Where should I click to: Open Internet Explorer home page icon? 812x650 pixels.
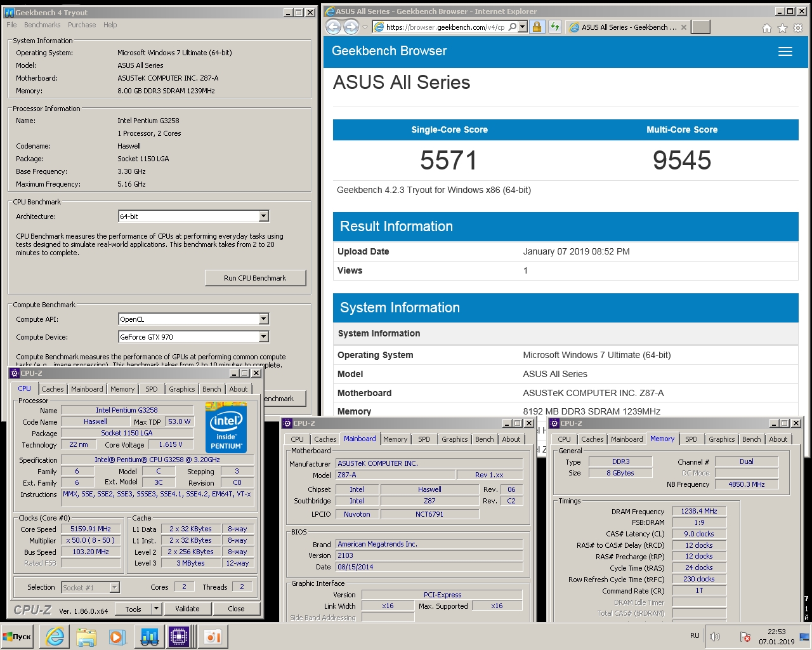[x=766, y=28]
